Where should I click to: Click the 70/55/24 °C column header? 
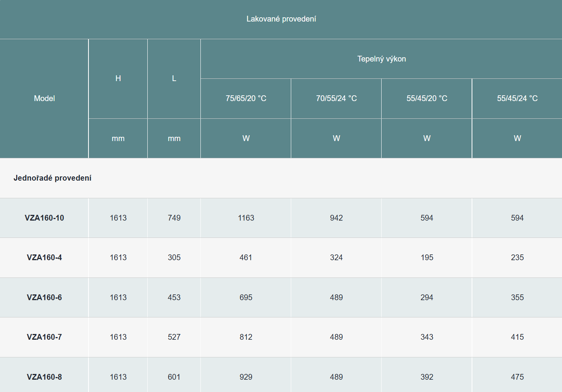coord(336,98)
